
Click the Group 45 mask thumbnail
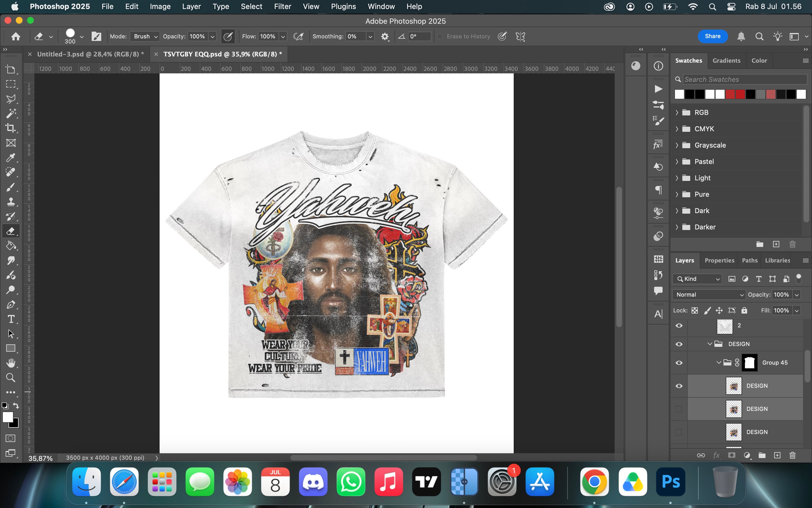[749, 363]
